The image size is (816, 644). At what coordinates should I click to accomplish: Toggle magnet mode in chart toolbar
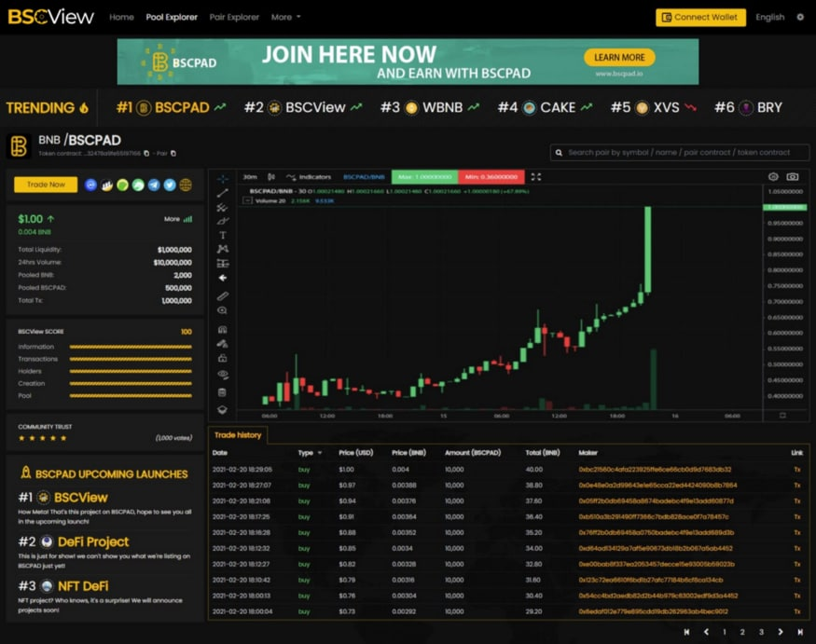pyautogui.click(x=223, y=329)
